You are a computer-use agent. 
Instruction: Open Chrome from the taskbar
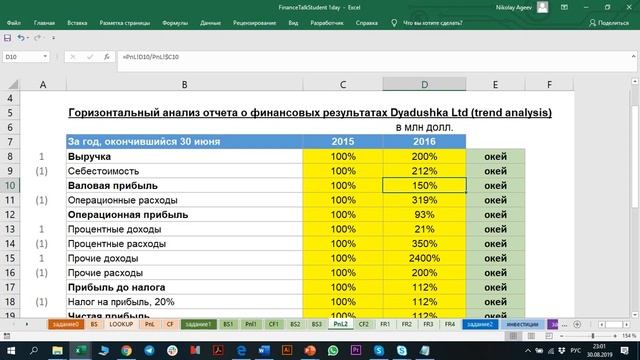pos(127,351)
